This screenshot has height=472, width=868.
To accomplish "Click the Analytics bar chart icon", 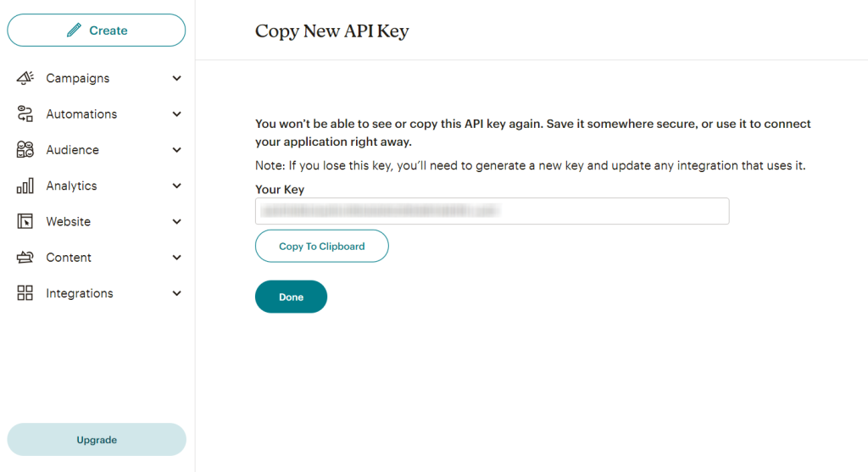I will coord(25,186).
